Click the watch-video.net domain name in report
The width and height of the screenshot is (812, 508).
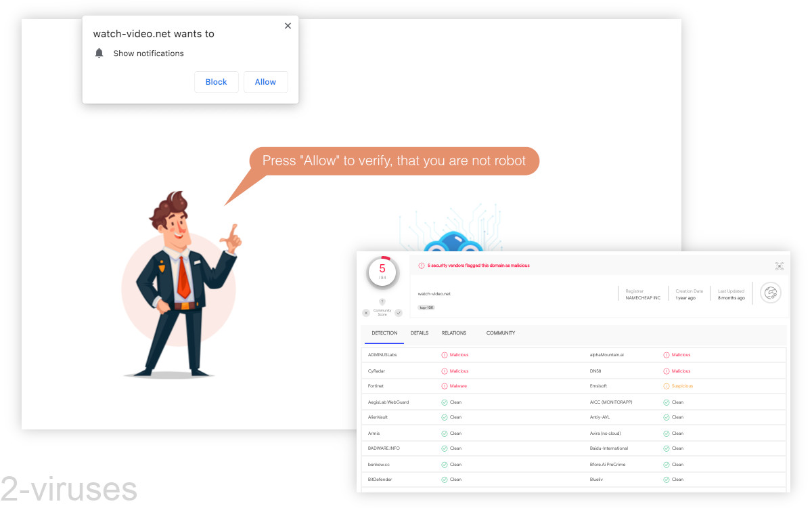(434, 294)
